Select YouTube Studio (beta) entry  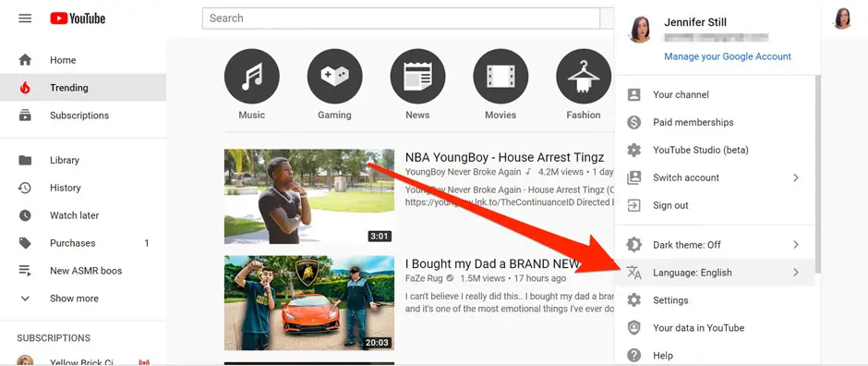pos(715,150)
